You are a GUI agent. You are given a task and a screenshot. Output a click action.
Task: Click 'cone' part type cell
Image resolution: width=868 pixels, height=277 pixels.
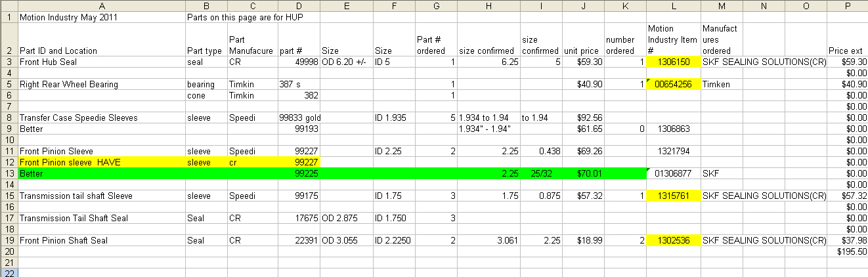(x=206, y=95)
